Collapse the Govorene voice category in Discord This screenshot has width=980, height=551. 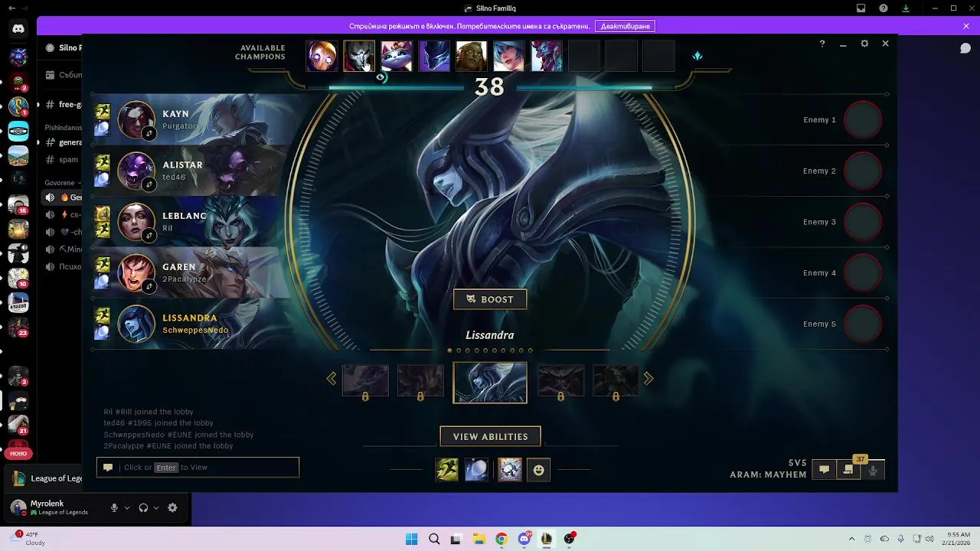pyautogui.click(x=63, y=183)
